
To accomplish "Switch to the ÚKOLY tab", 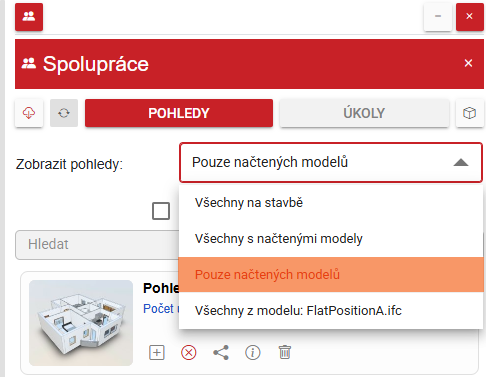I will coord(364,113).
